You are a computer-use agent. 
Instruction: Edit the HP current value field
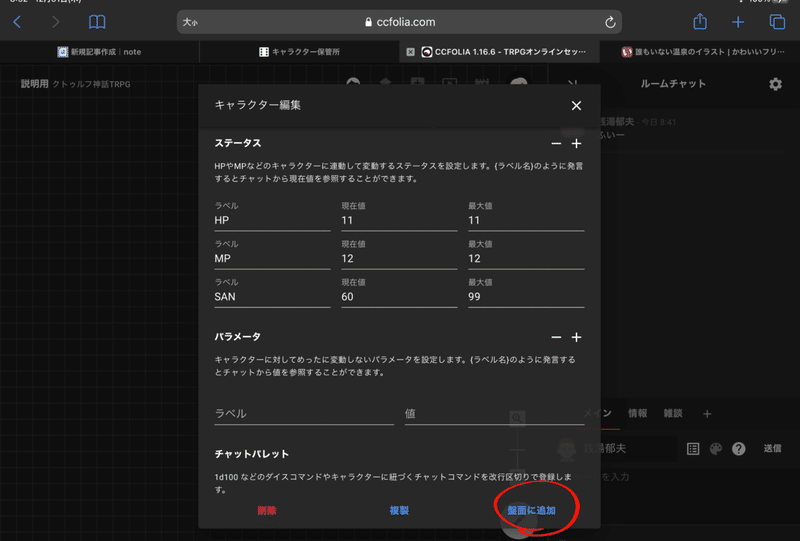point(399,220)
